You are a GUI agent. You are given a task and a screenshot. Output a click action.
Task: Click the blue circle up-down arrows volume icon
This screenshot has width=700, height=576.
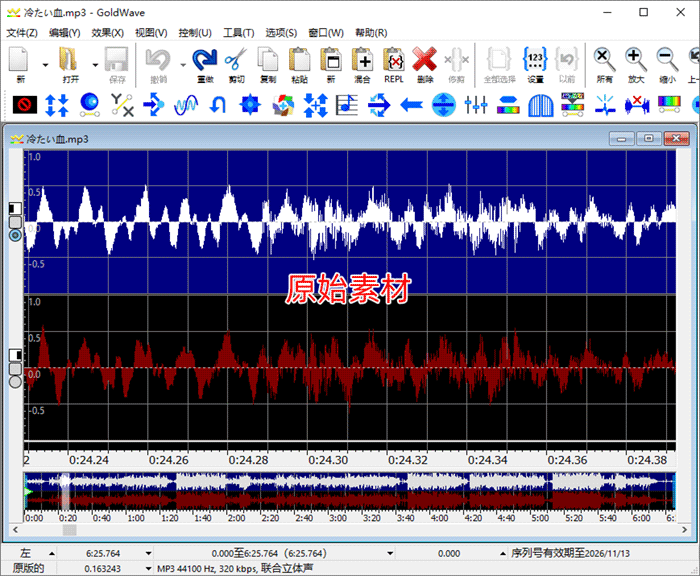coord(444,105)
